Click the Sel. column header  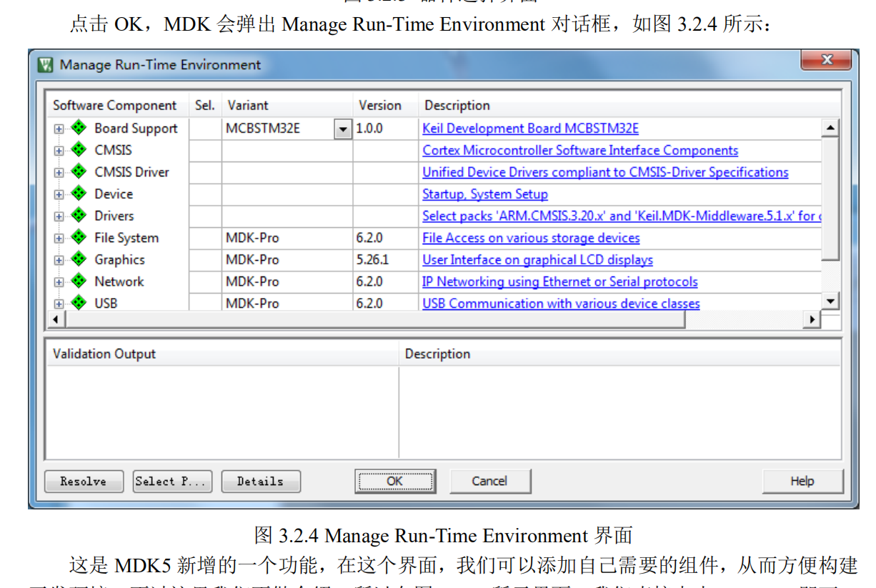pyautogui.click(x=205, y=106)
